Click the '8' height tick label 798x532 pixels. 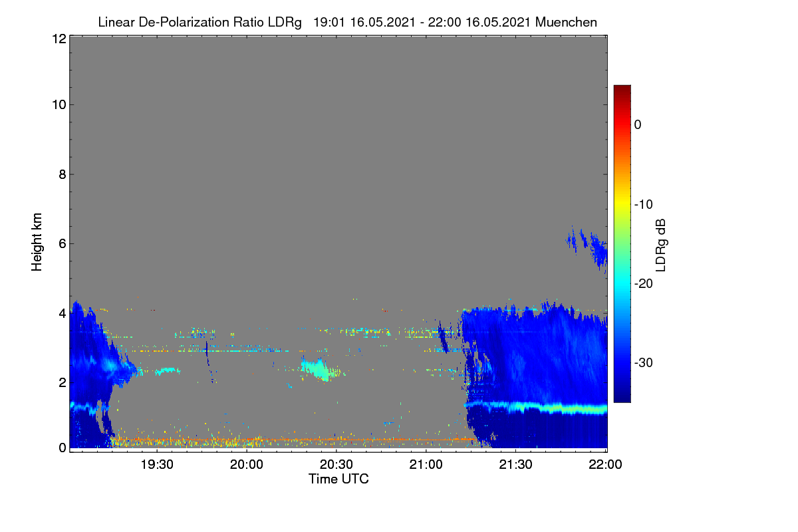click(61, 174)
